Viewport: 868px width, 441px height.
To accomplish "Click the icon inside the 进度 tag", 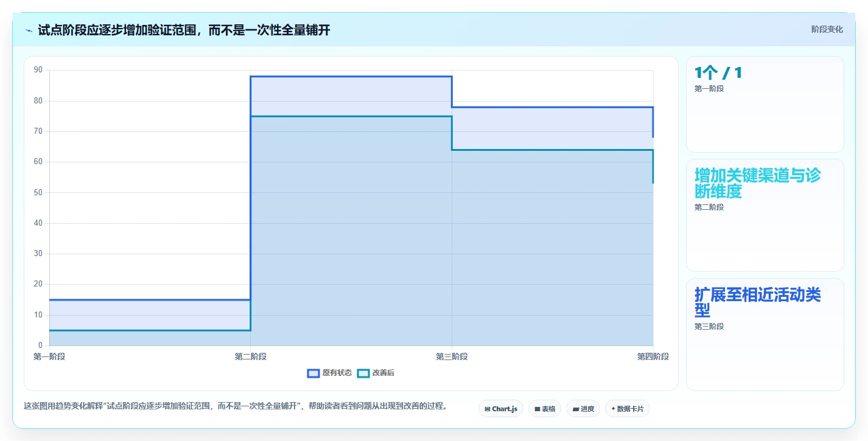I will tap(576, 409).
